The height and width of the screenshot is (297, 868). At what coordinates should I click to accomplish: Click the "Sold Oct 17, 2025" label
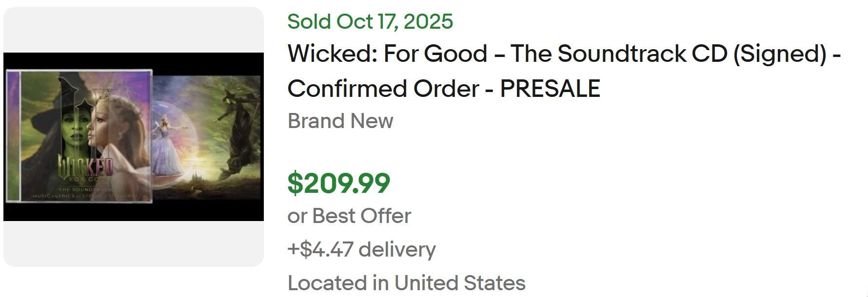point(370,21)
